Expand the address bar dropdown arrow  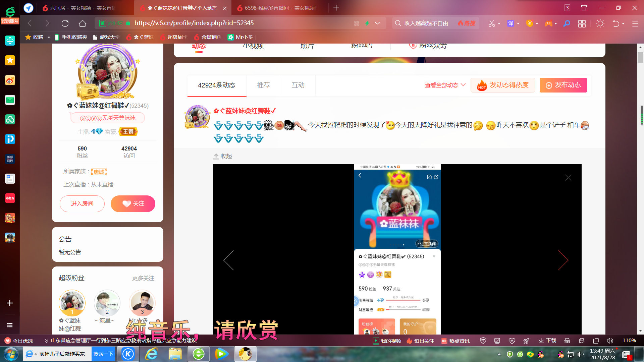click(x=377, y=23)
